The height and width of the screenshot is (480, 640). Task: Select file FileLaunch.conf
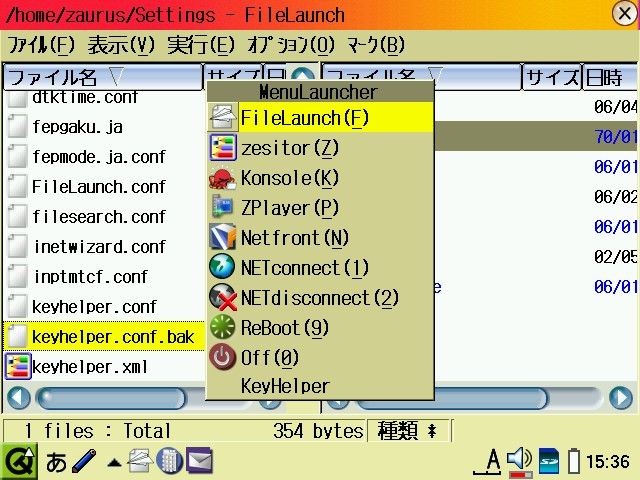(99, 187)
